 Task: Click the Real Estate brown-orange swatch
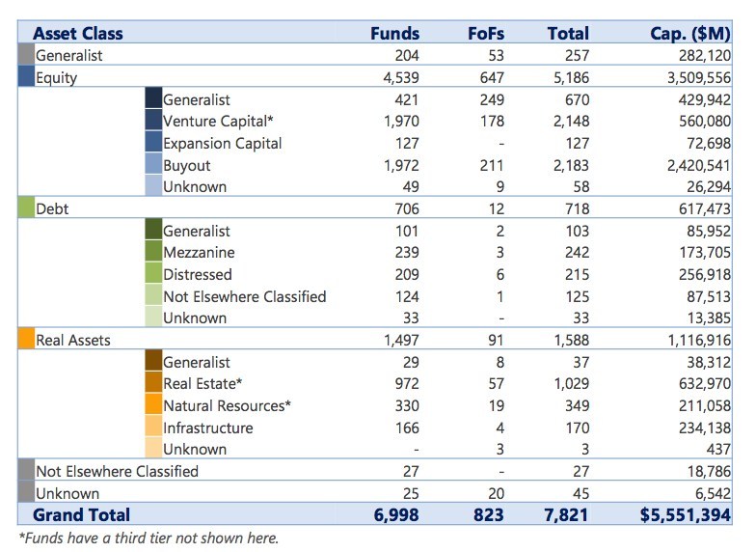[x=153, y=383]
